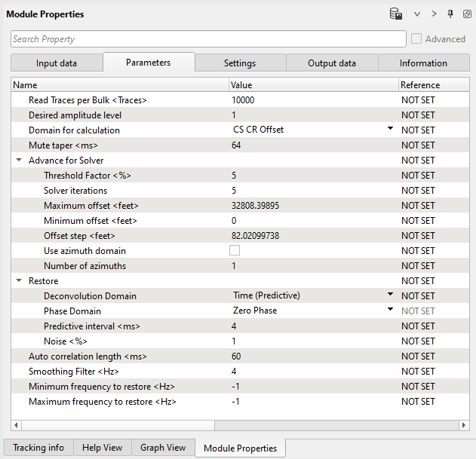Click the right arrow icon in header
This screenshot has height=459, width=476.
click(x=434, y=14)
